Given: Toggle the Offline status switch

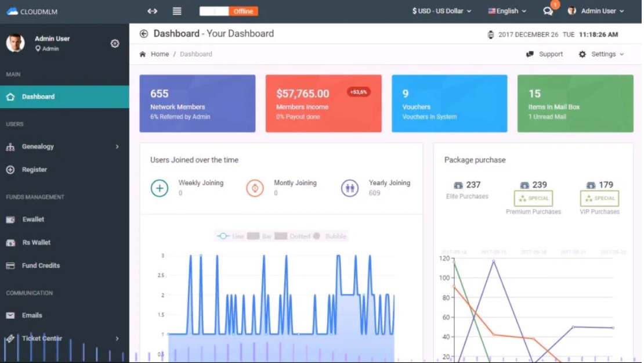Looking at the screenshot, I should [229, 11].
